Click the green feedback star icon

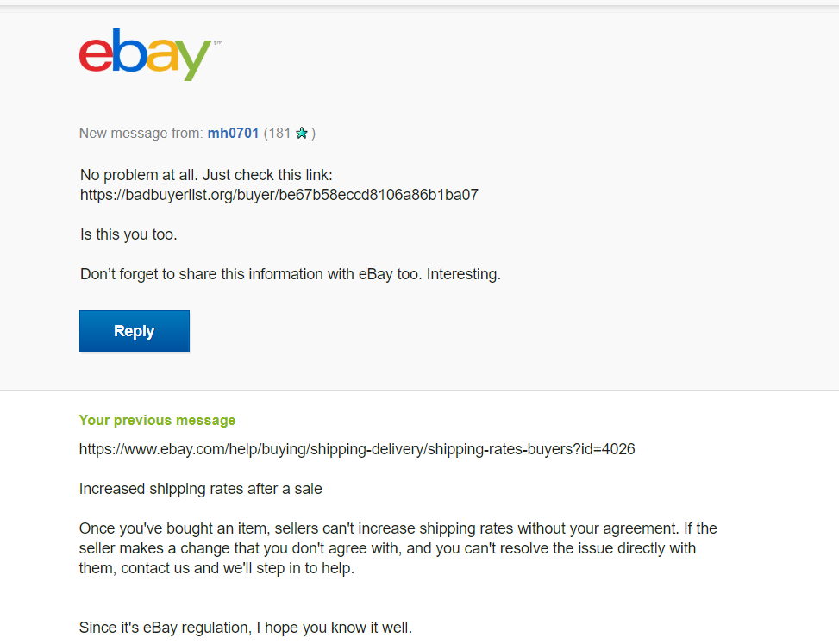point(302,134)
